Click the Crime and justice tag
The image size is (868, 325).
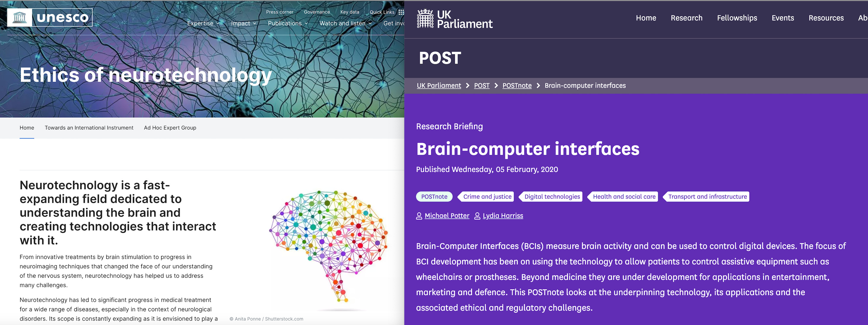pos(486,197)
